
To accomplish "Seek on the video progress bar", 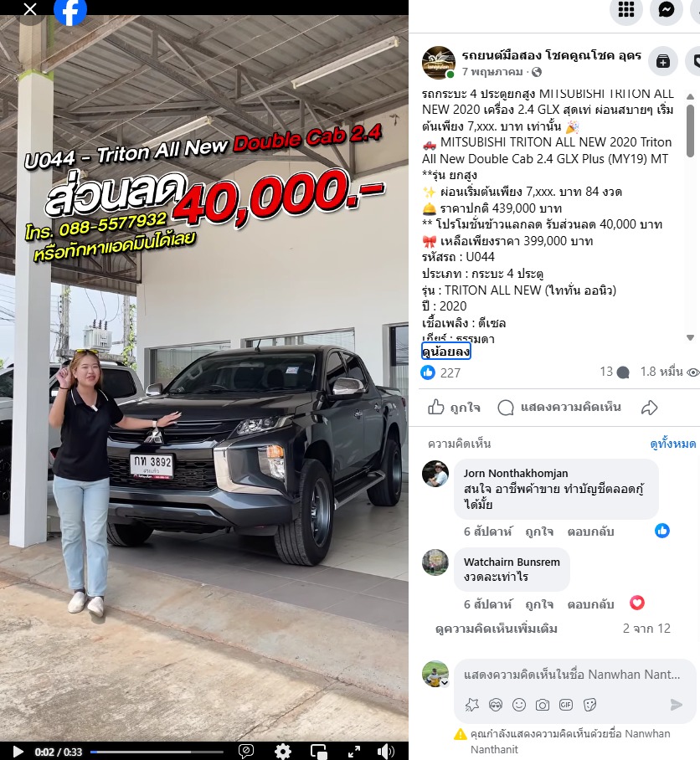I will tap(157, 752).
